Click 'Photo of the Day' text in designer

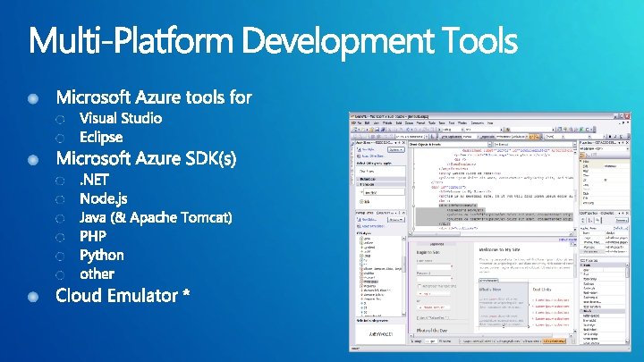(x=432, y=331)
